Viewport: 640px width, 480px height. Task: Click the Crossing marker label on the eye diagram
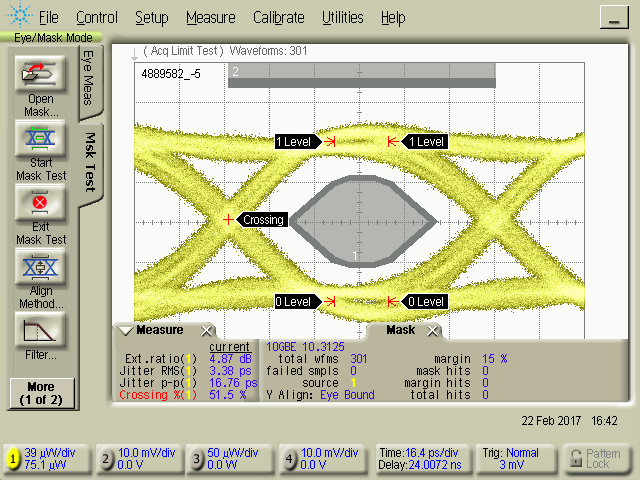point(264,220)
